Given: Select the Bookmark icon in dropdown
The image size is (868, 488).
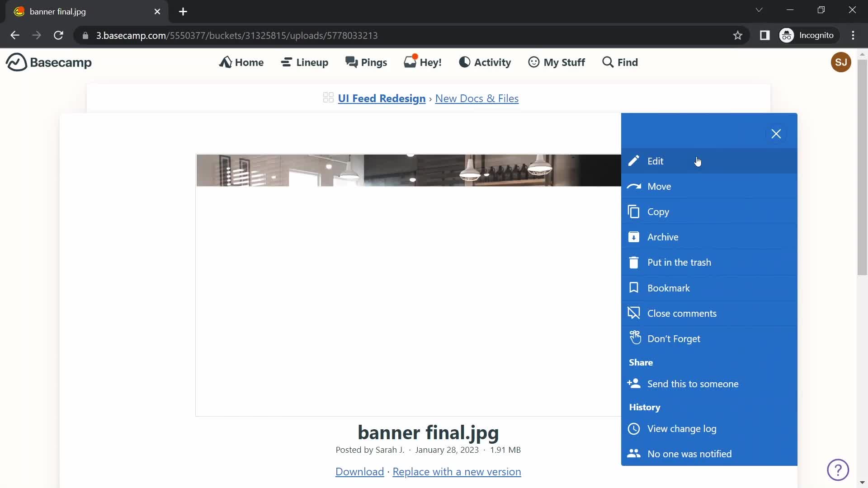Looking at the screenshot, I should (x=634, y=288).
